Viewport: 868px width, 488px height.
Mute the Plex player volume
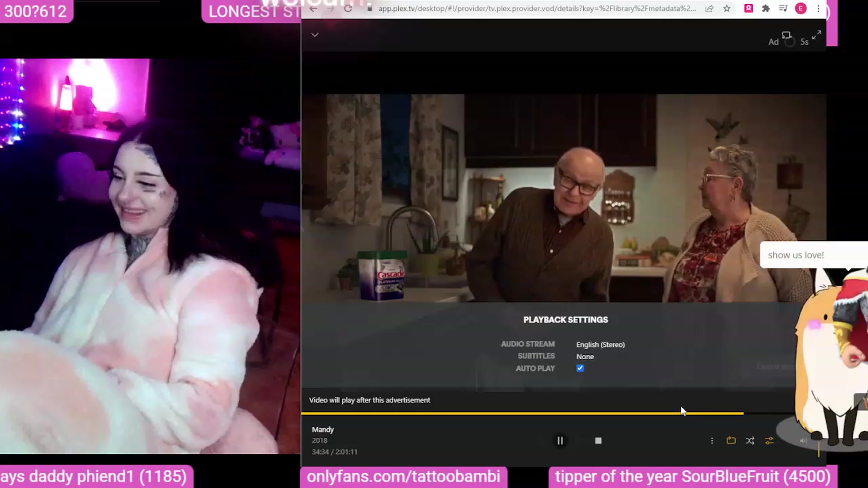(x=803, y=441)
